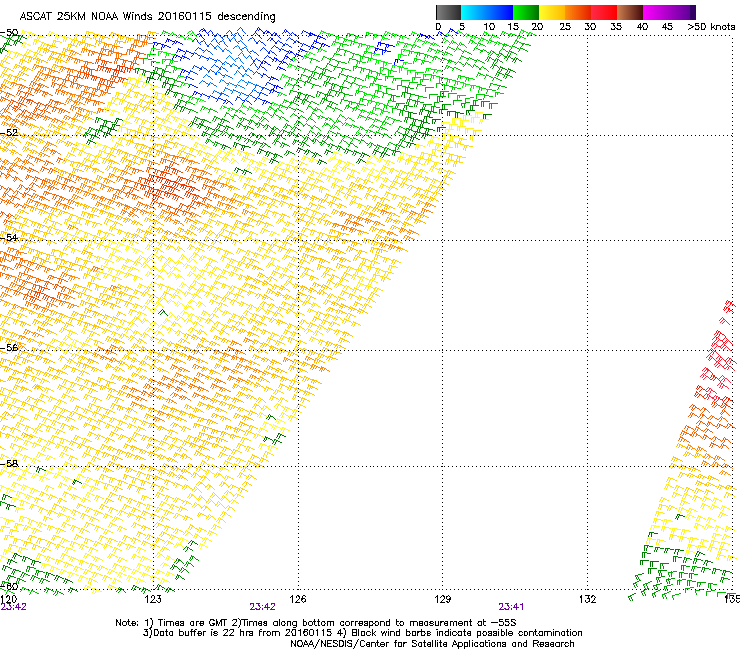Click the '-52' latitude axis label
This screenshot has width=740, height=650.
click(x=9, y=133)
